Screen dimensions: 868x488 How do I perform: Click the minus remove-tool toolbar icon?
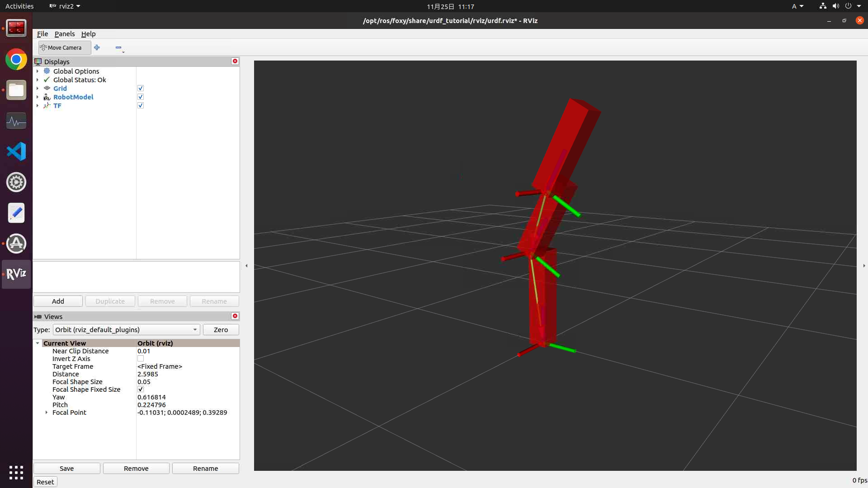tap(118, 47)
